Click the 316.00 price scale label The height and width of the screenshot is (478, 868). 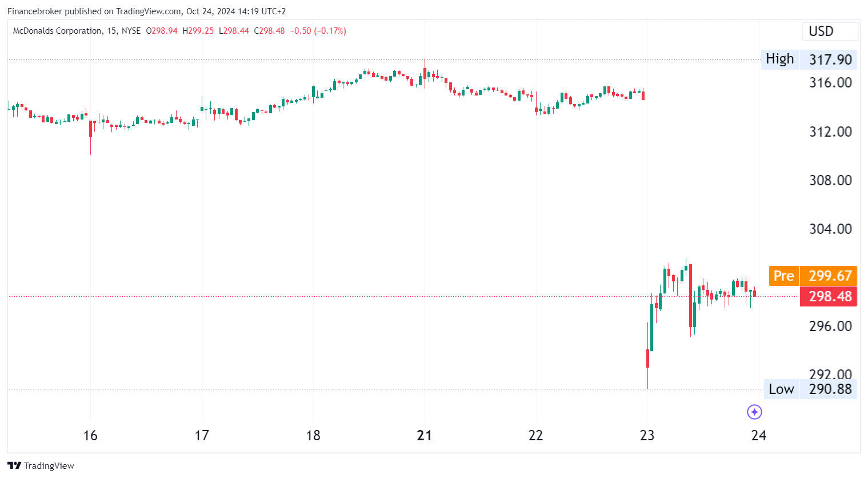pos(830,83)
